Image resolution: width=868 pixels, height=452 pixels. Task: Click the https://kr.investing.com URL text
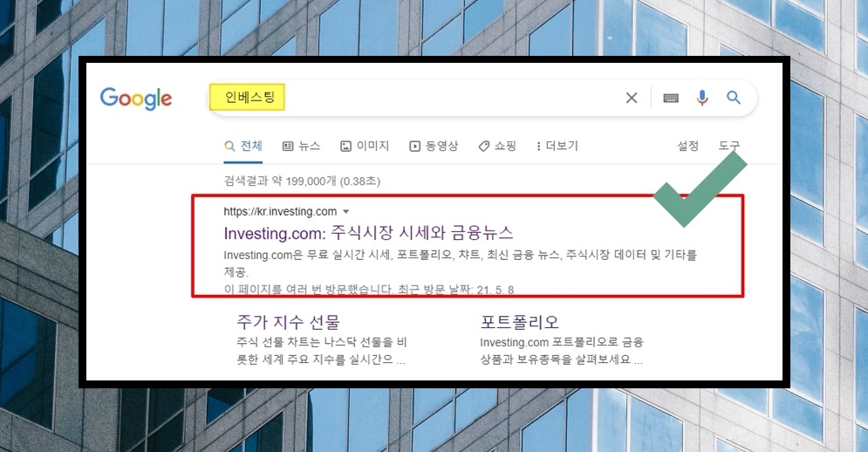coord(280,211)
